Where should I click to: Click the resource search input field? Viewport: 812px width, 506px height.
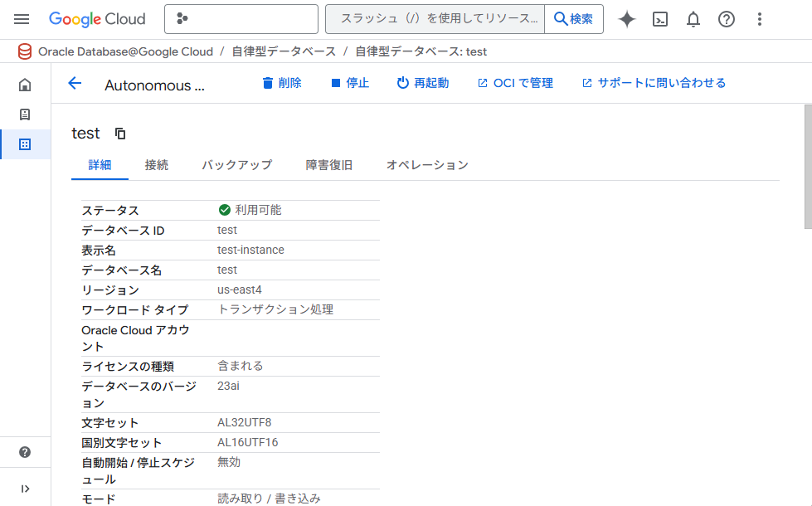(x=435, y=19)
